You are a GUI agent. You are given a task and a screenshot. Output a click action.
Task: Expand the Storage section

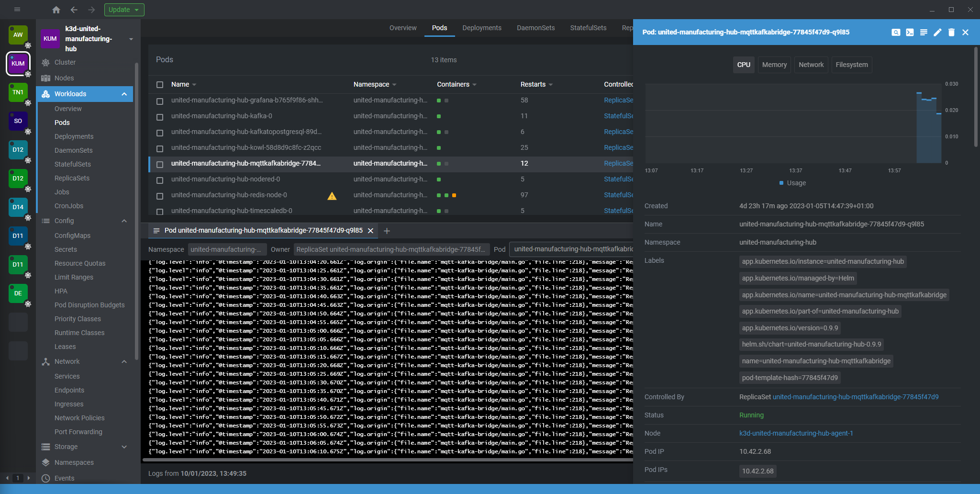click(124, 447)
